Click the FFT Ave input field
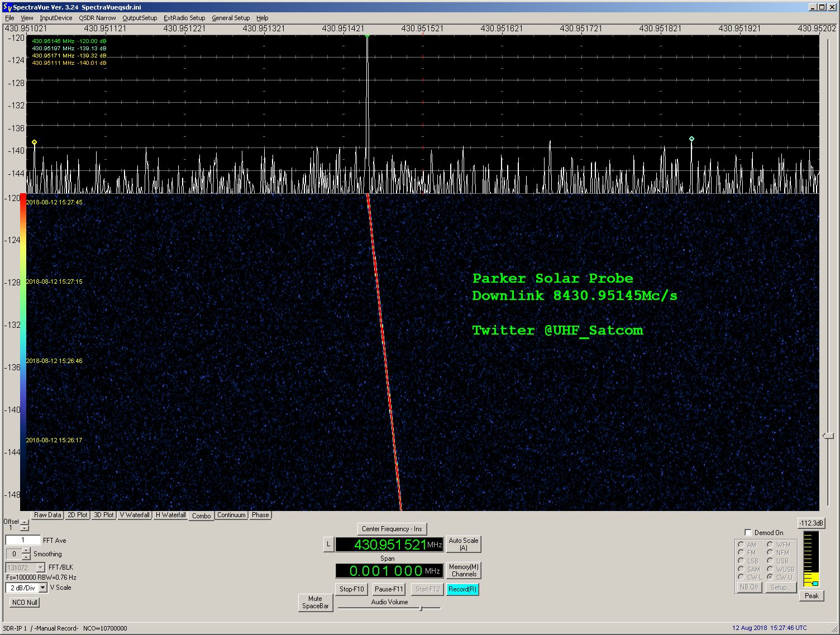Image resolution: width=840 pixels, height=635 pixels. point(23,540)
